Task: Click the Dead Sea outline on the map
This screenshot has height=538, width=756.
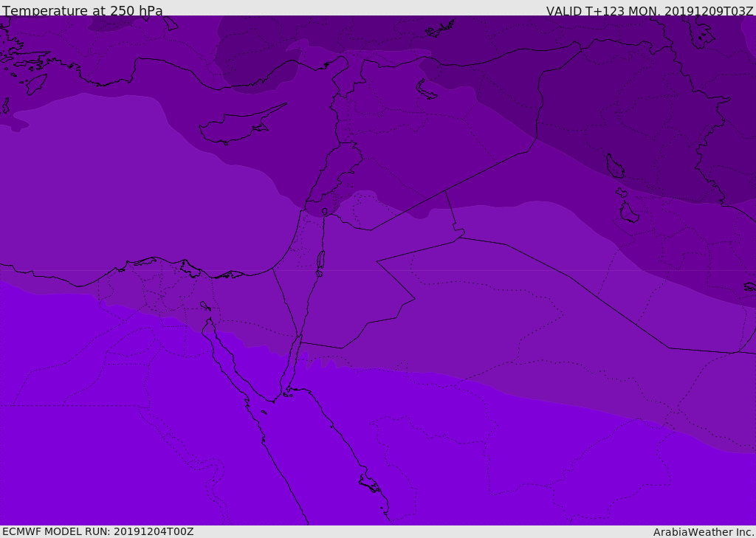Action: pyautogui.click(x=320, y=261)
